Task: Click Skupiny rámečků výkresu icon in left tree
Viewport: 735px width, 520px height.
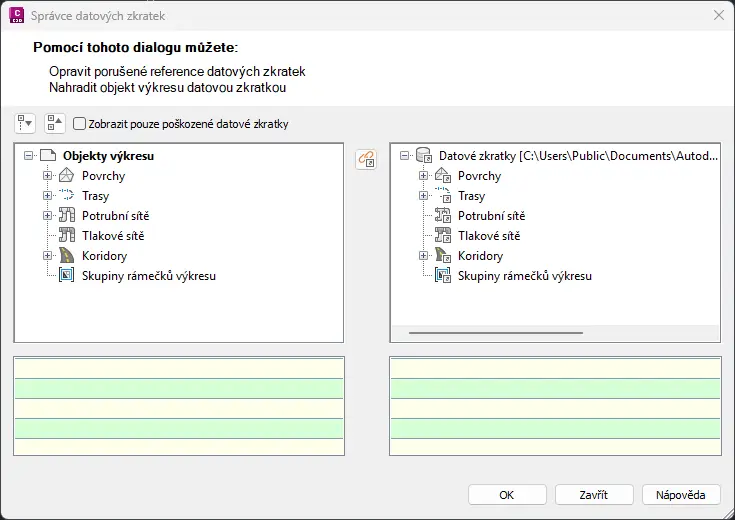Action: pos(67,276)
